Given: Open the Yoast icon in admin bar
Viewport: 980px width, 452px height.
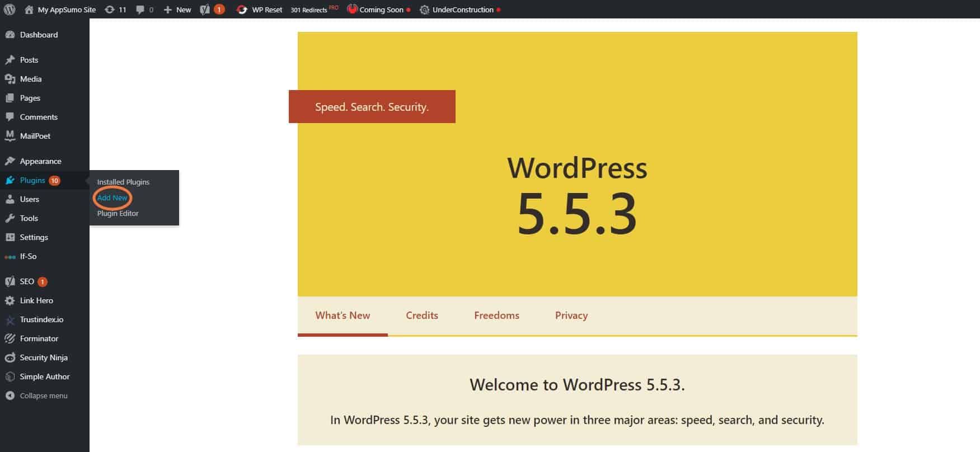Looking at the screenshot, I should 205,10.
